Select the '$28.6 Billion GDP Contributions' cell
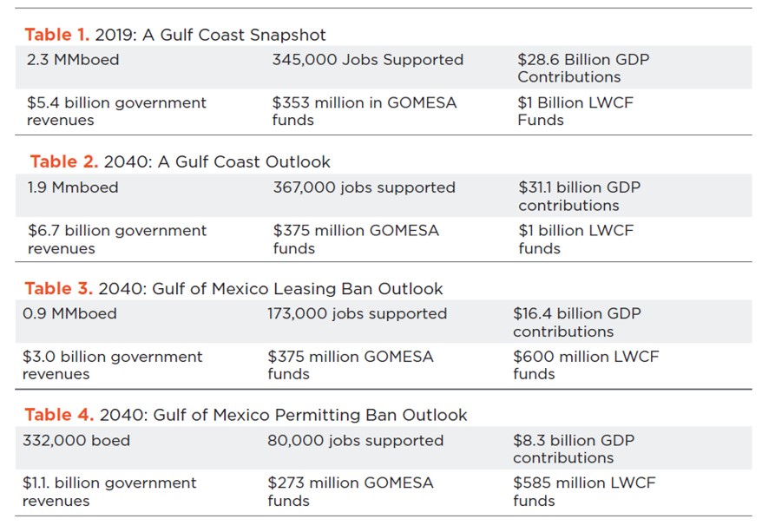Screen dimensions: 762x532 tap(582, 69)
